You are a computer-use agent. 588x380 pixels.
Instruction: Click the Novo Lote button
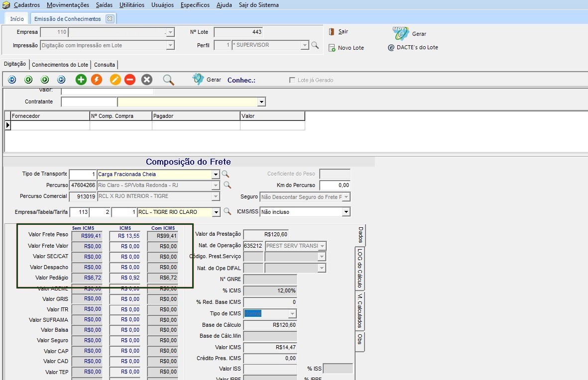(x=346, y=48)
